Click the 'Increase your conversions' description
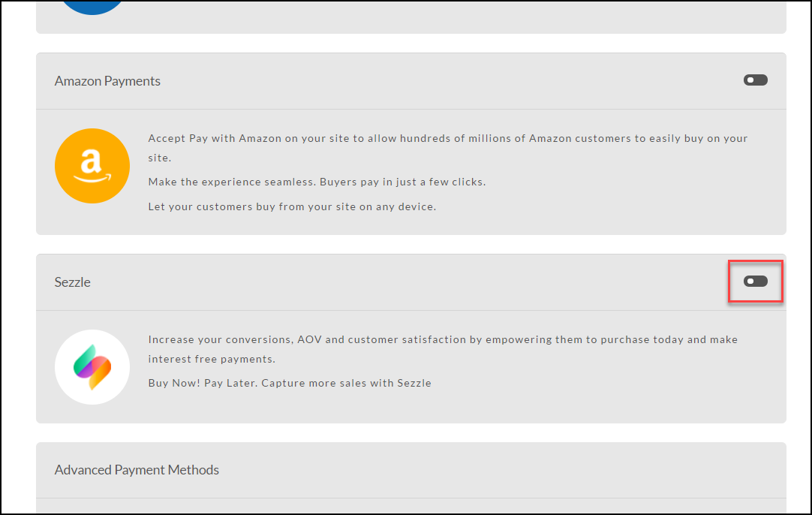 tap(443, 339)
